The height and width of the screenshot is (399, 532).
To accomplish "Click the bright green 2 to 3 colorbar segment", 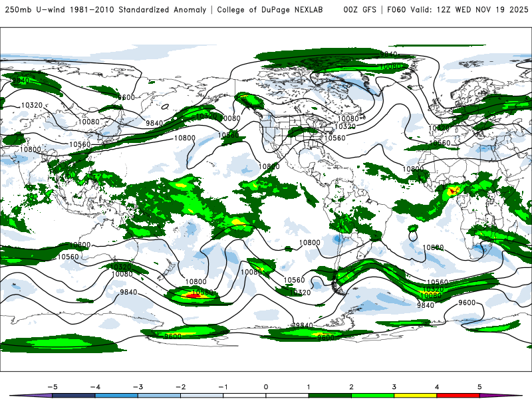I will coord(372,396).
